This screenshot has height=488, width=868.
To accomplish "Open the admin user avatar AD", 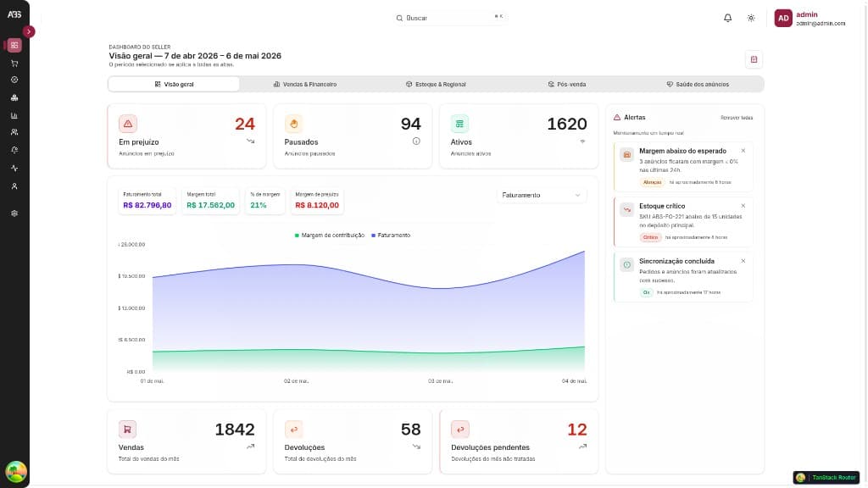I will [782, 18].
